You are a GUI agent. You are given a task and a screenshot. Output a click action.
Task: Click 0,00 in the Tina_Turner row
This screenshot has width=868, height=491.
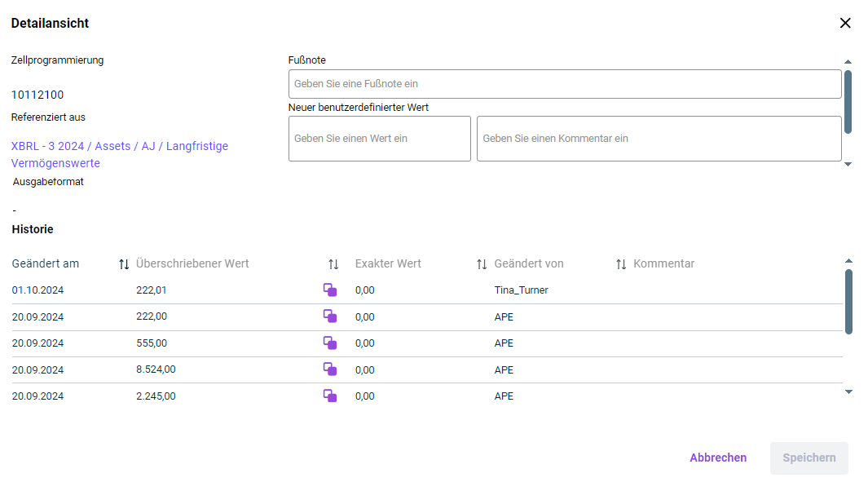coord(365,290)
